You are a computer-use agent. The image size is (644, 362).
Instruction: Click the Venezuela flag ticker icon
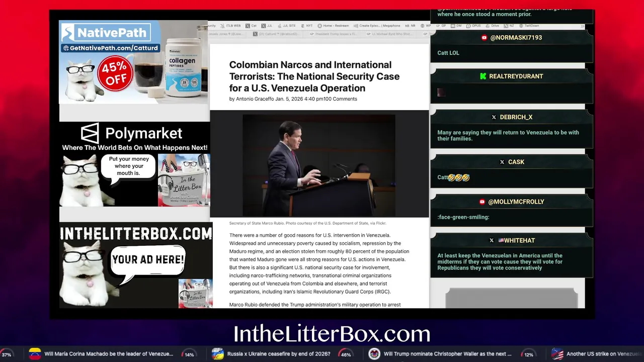35,354
